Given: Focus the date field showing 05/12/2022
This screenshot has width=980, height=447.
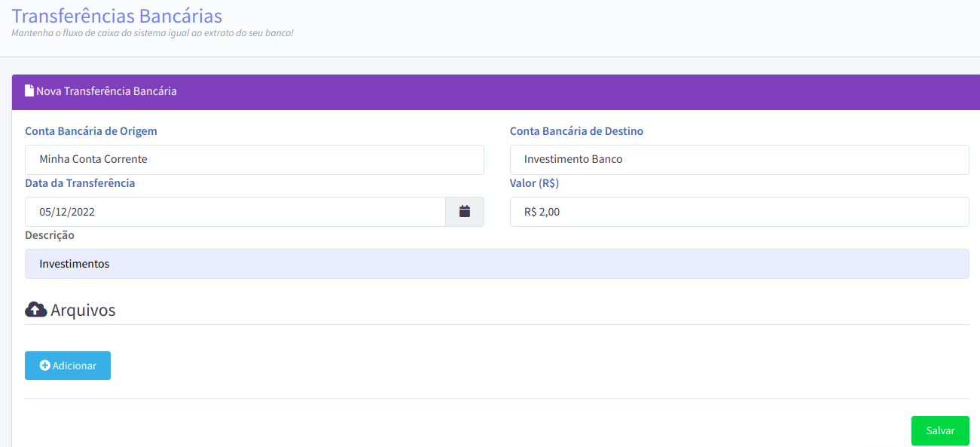Looking at the screenshot, I should click(235, 212).
